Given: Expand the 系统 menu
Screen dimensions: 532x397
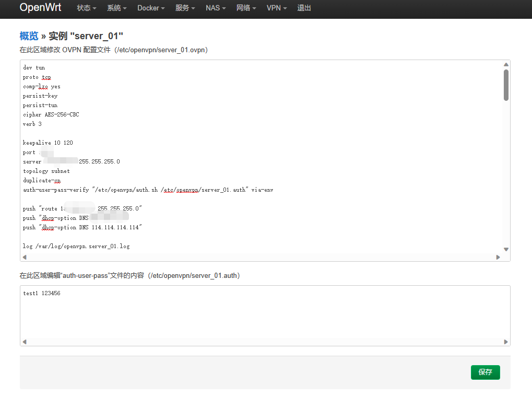Looking at the screenshot, I should (116, 8).
